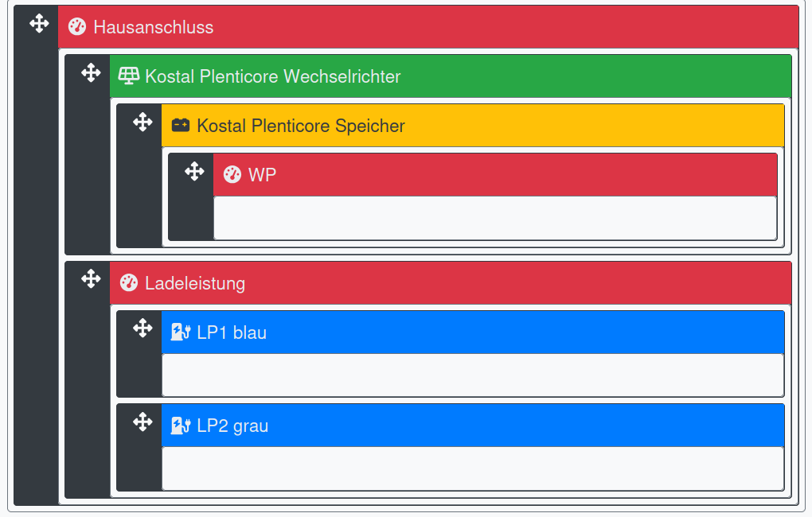Viewport: 812px width, 517px height.
Task: Click the solar panel icon of Wechselrichter
Action: [128, 76]
